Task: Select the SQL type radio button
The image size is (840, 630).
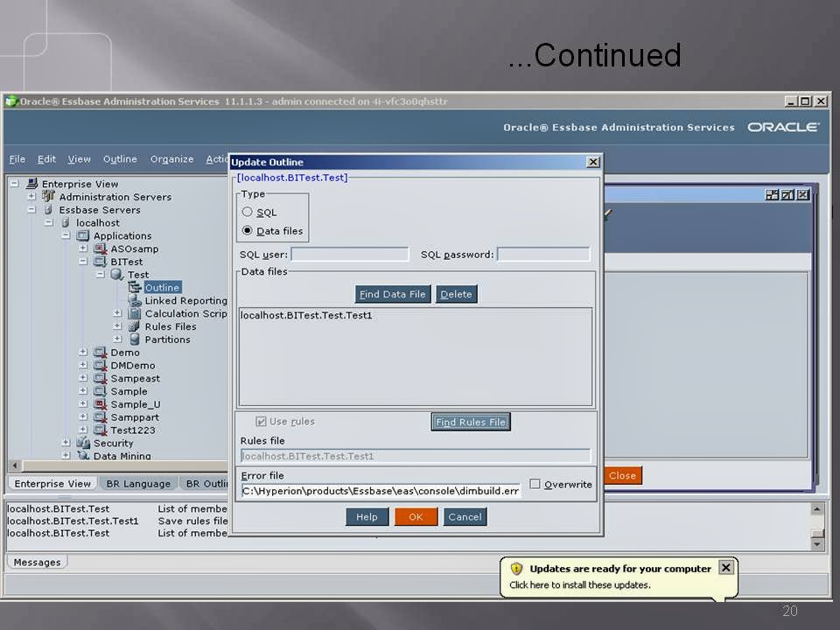Action: [247, 212]
